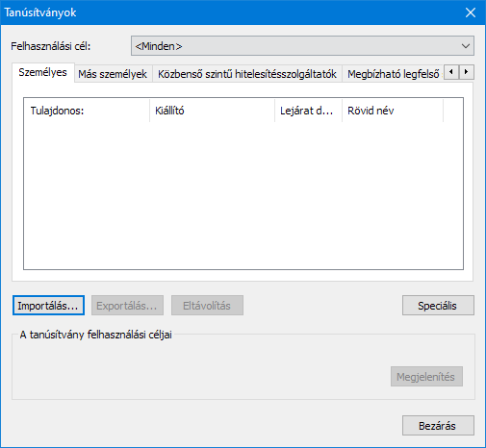Open the Közbenső szintű hitelesítésszolgáltatók tab
The height and width of the screenshot is (448, 486).
coord(247,74)
